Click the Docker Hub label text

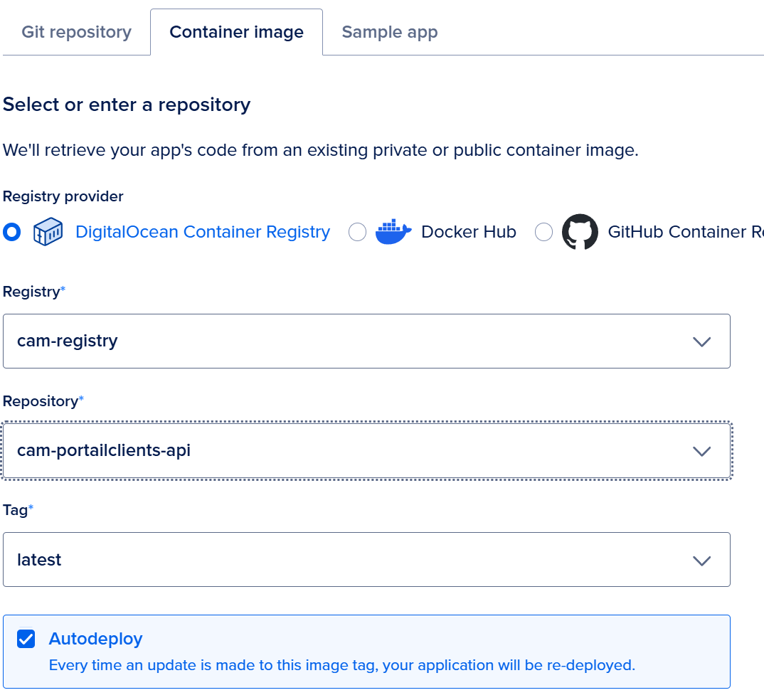[x=469, y=232]
